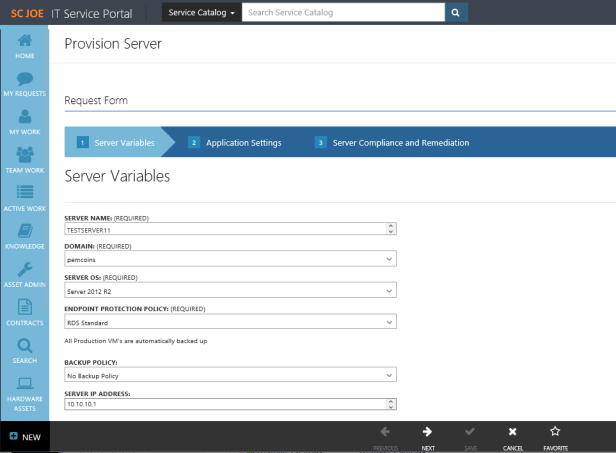Open Asset Admin wrench icon
616x453 pixels.
[25, 271]
